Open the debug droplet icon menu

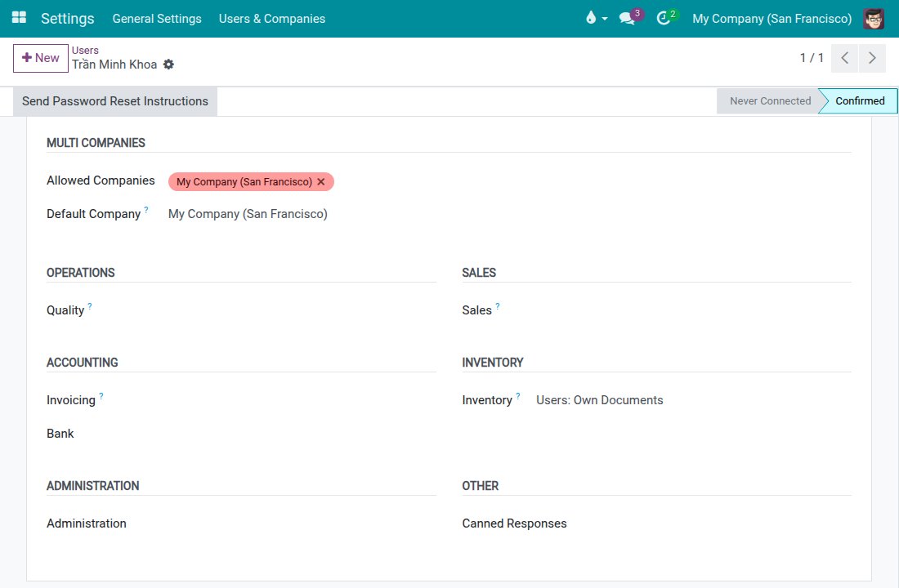coord(597,18)
